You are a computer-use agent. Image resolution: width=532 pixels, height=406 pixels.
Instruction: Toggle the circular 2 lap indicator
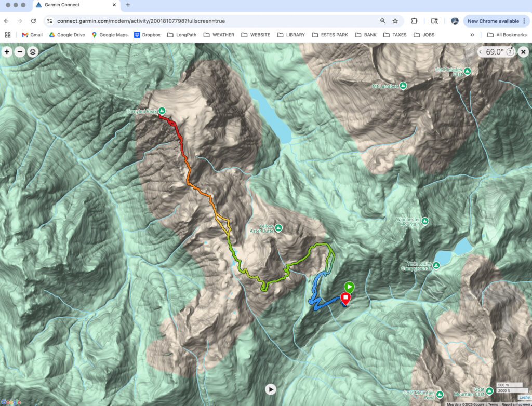pyautogui.click(x=510, y=52)
